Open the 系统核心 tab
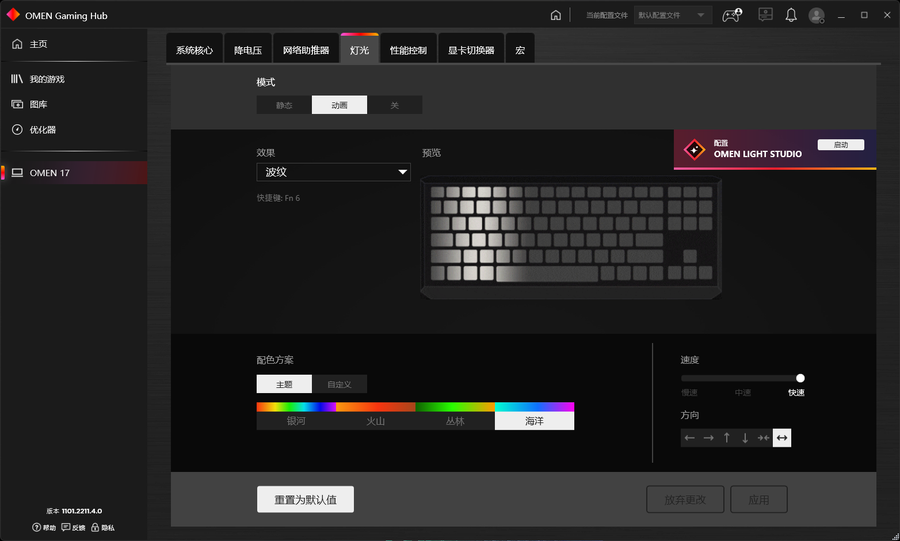 tap(194, 50)
